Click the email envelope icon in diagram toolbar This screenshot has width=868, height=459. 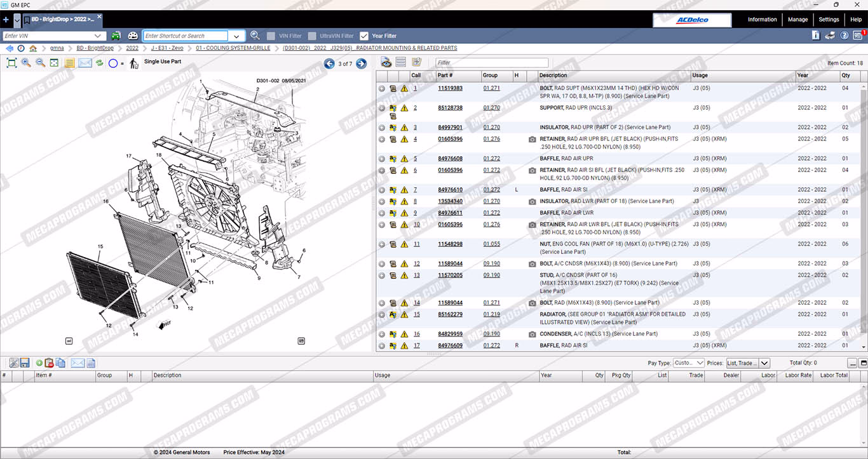pos(85,63)
